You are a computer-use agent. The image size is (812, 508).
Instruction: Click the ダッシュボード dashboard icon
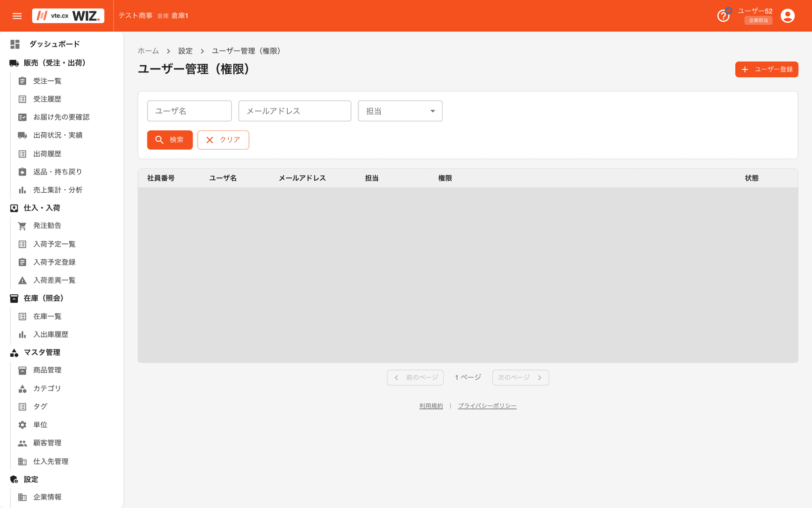click(15, 44)
